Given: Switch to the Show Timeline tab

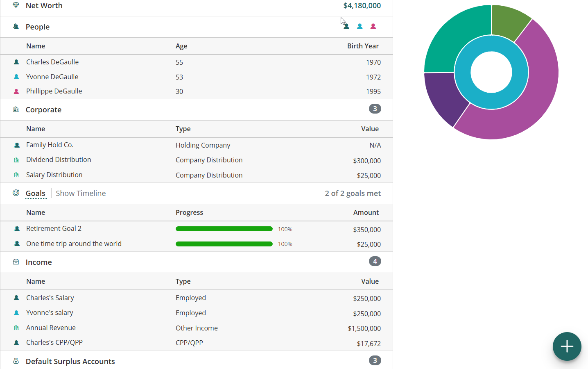Looking at the screenshot, I should [81, 194].
